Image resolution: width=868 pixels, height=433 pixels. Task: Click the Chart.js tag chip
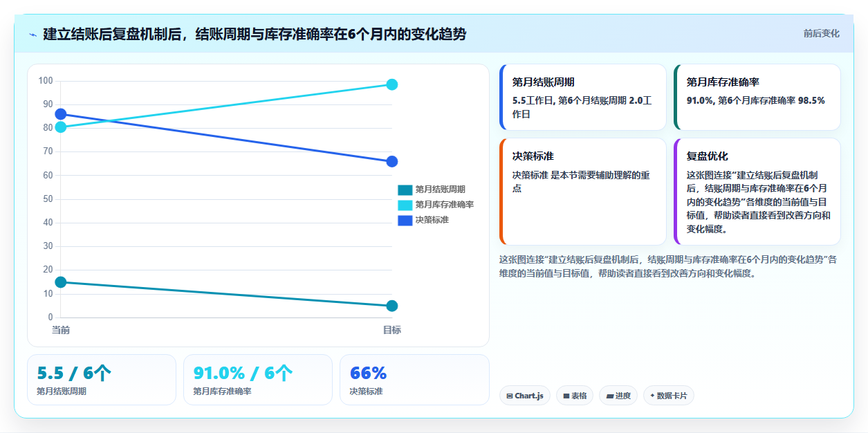click(x=525, y=396)
